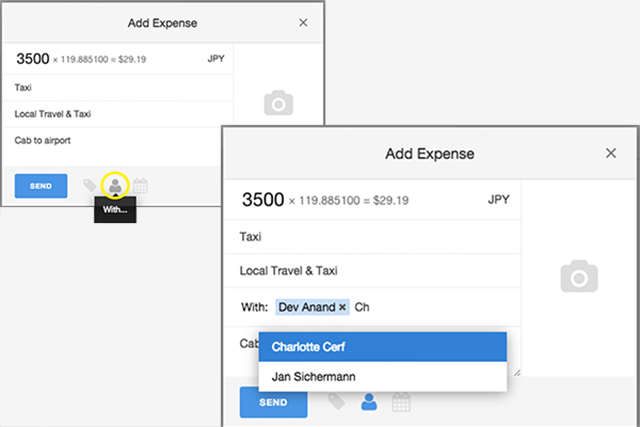Open the calendar icon in the back dialog
The height and width of the screenshot is (427, 640).
point(140,186)
